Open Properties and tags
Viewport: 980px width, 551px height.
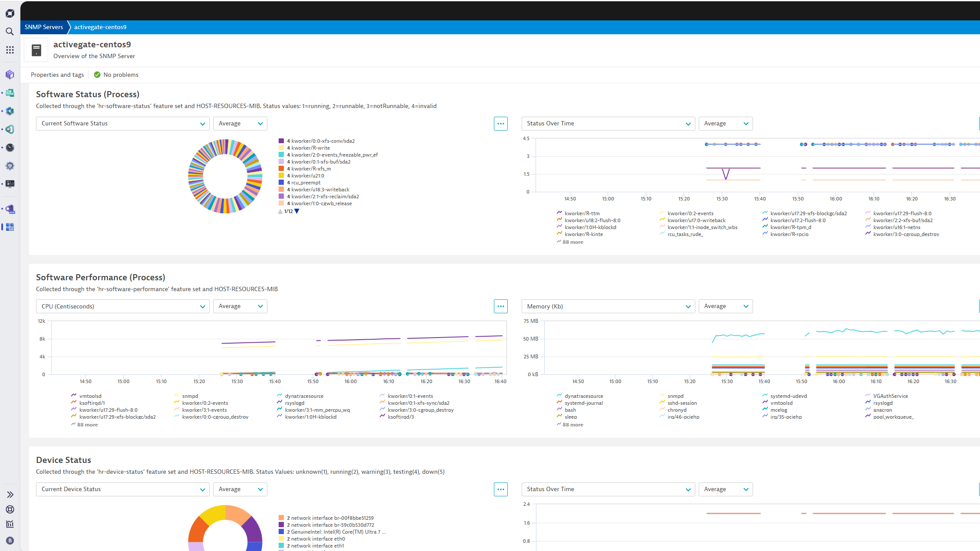point(57,74)
